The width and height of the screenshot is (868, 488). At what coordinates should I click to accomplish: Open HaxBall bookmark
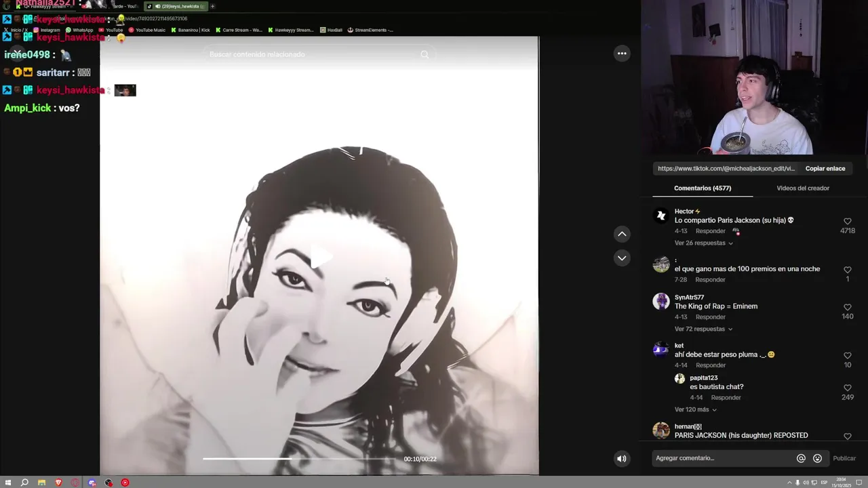tap(332, 30)
